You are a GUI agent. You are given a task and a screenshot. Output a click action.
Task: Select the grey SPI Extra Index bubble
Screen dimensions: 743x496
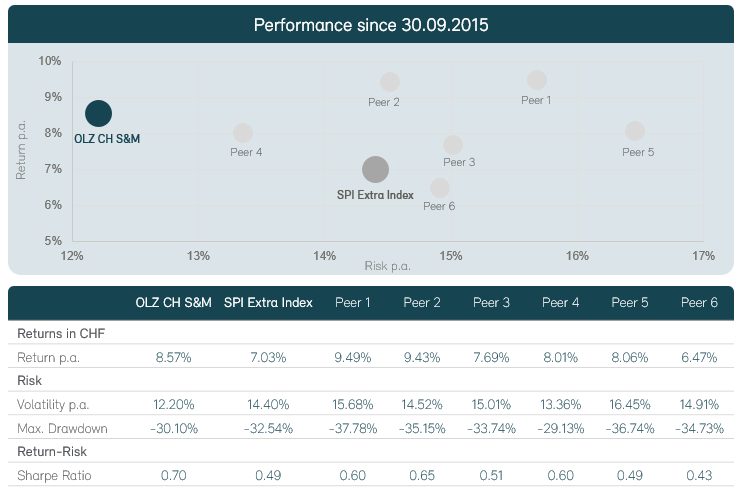pos(375,170)
